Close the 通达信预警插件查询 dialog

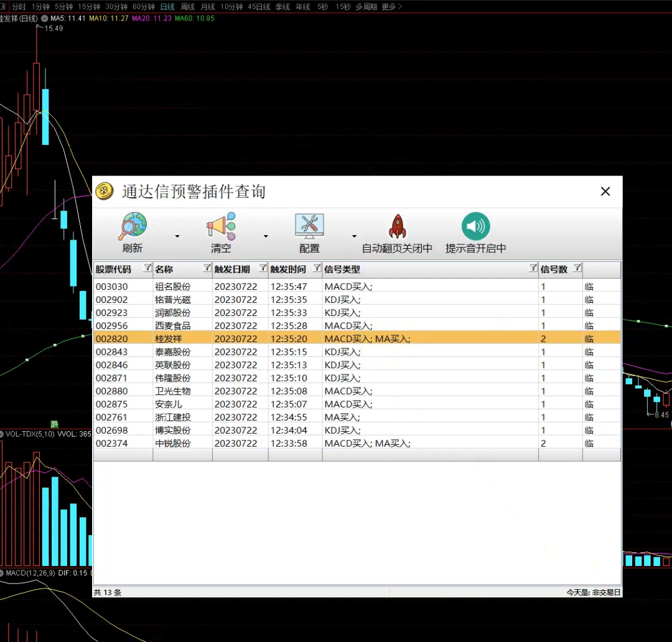pos(605,191)
